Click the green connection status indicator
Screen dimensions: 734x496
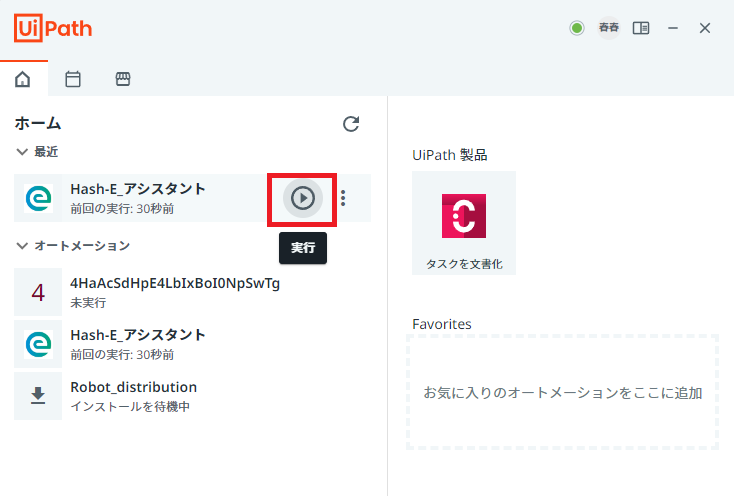[577, 28]
